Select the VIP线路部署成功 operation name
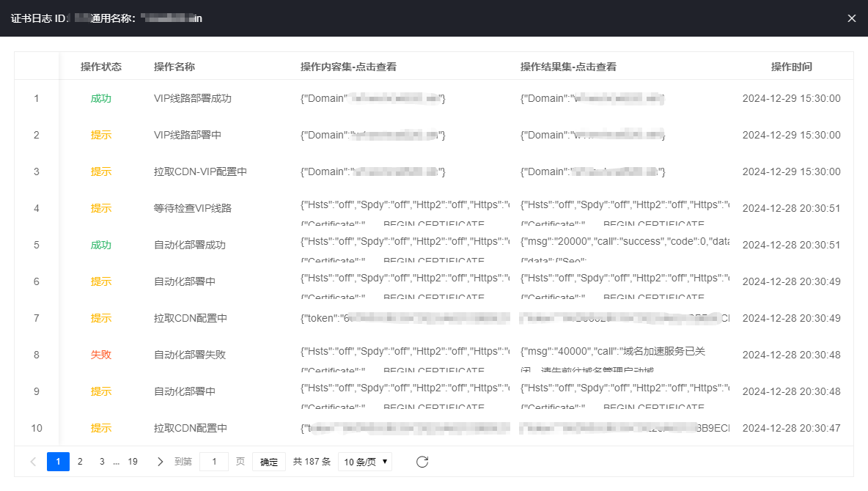Image resolution: width=868 pixels, height=491 pixels. [193, 98]
